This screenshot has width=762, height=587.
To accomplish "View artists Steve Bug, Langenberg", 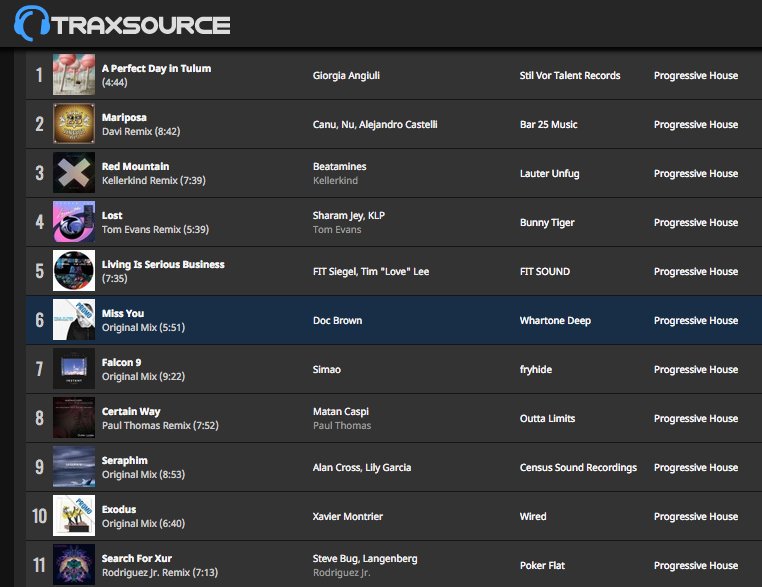I will tap(365, 559).
